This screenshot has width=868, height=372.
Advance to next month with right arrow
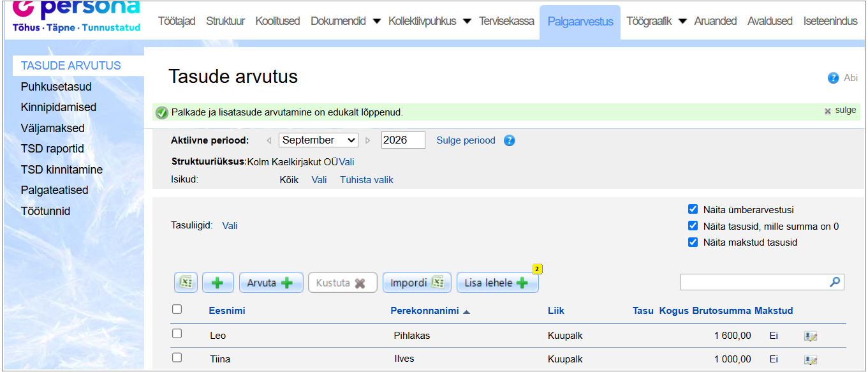[368, 140]
